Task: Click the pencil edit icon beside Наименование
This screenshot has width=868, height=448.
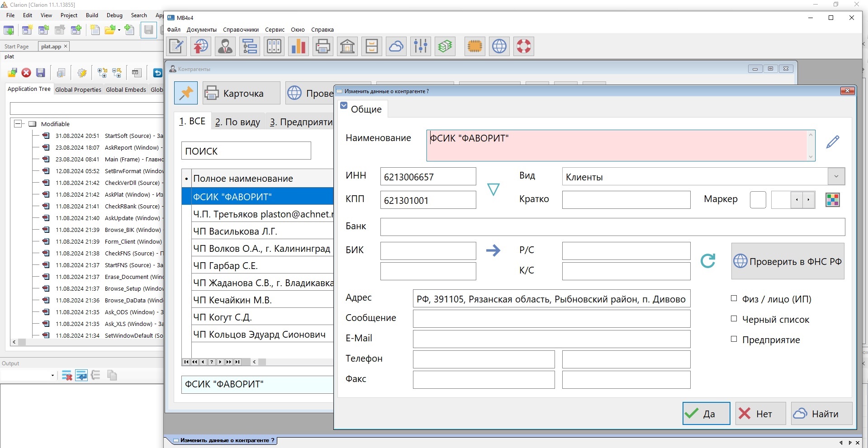Action: coord(832,142)
